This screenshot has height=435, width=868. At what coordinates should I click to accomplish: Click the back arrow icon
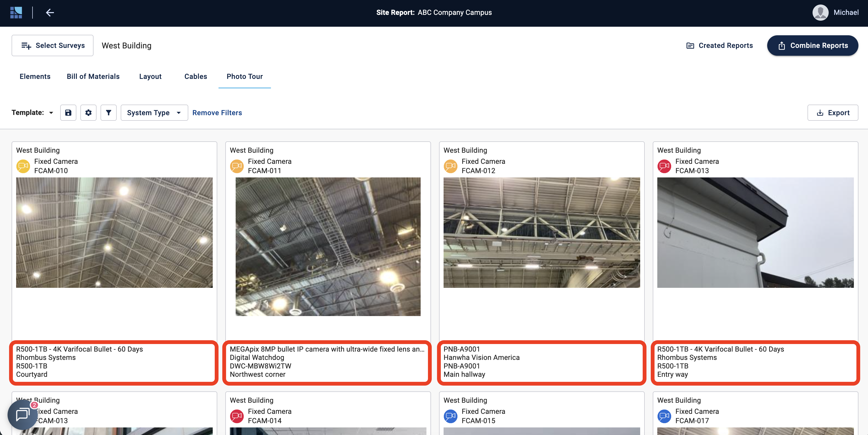pyautogui.click(x=50, y=12)
